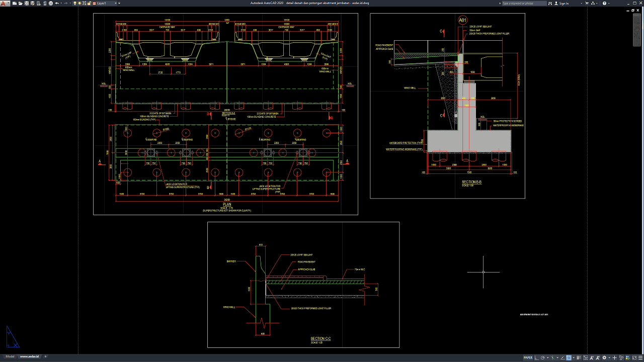Open the Workspace Switching gear icon

coord(604,358)
